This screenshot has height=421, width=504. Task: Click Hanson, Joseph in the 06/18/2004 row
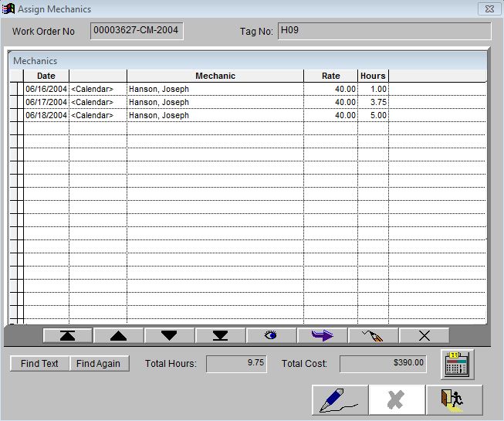click(215, 115)
